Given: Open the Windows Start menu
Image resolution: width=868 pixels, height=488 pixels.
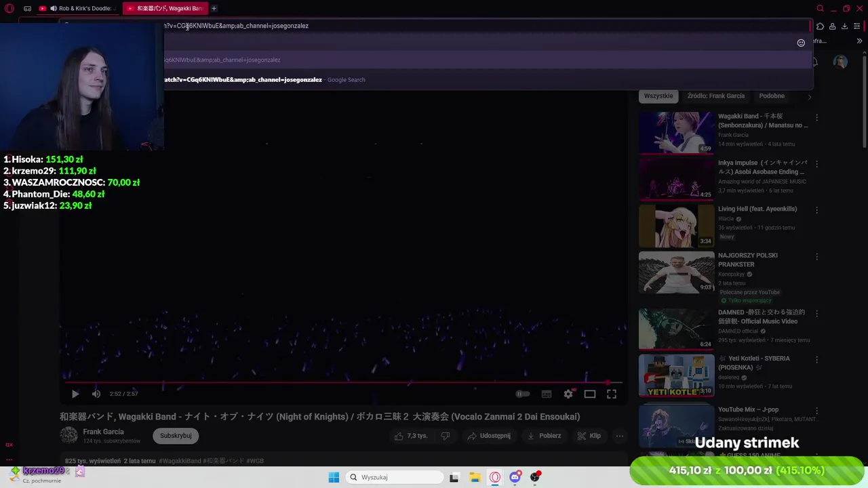Looking at the screenshot, I should (x=334, y=477).
